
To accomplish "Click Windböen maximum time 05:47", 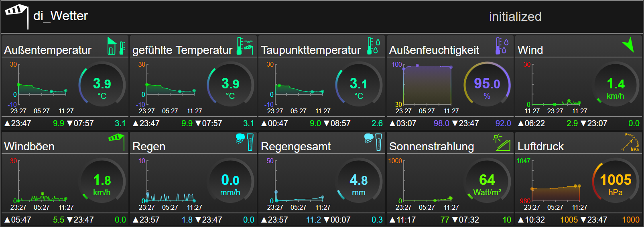I will pyautogui.click(x=21, y=220).
